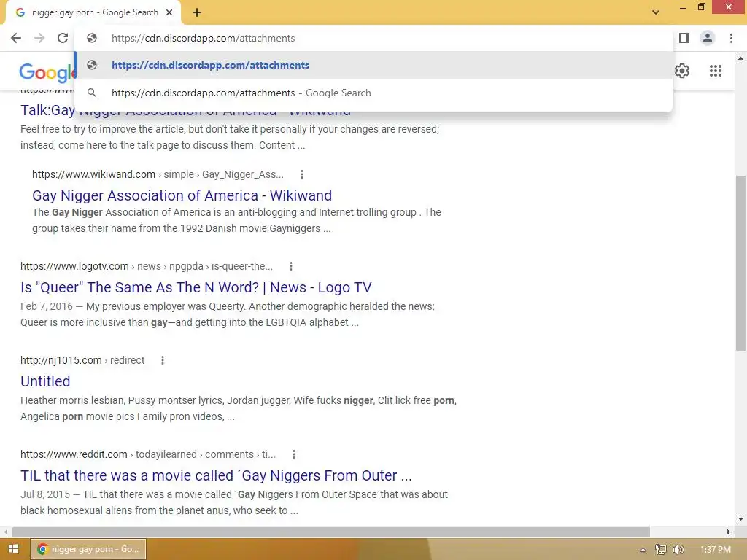
Task: Click the Windows Start button
Action: coord(13,549)
